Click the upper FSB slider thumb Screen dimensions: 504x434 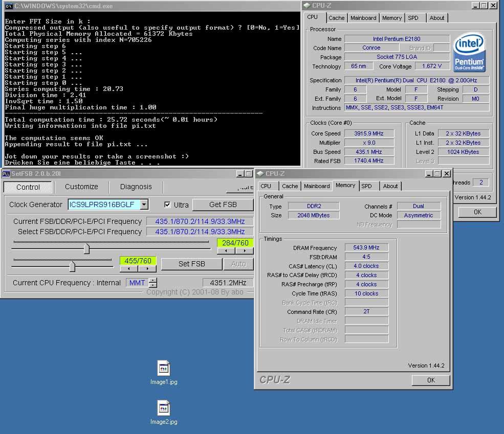click(x=86, y=249)
